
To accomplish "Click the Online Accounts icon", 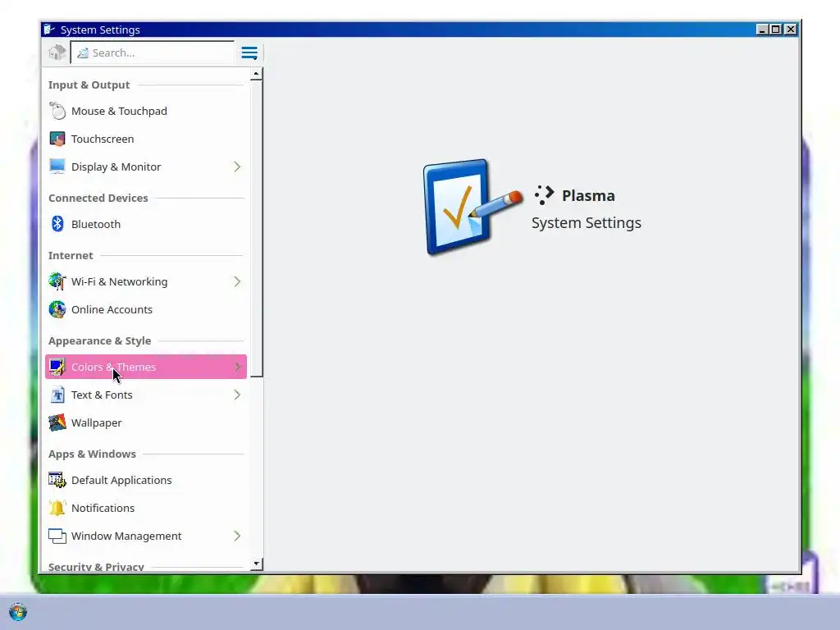I will [x=57, y=309].
